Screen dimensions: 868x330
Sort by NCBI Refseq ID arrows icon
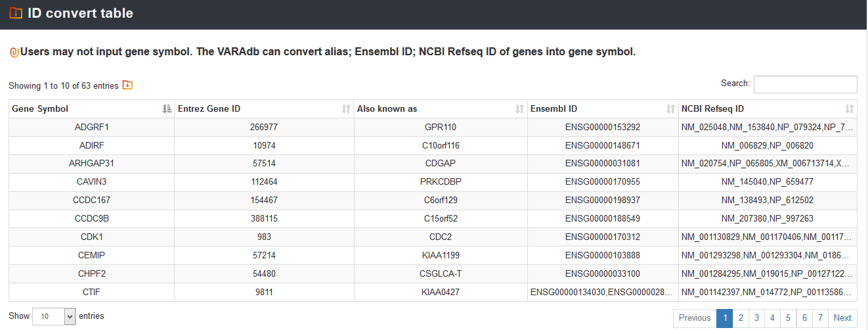pos(850,109)
